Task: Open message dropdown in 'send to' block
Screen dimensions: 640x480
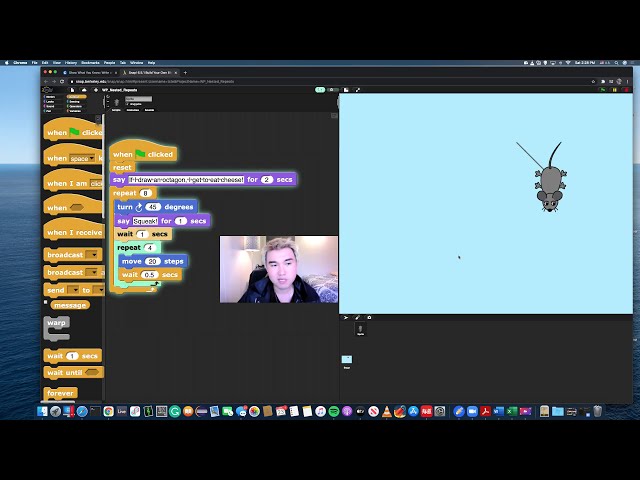Action: click(73, 290)
